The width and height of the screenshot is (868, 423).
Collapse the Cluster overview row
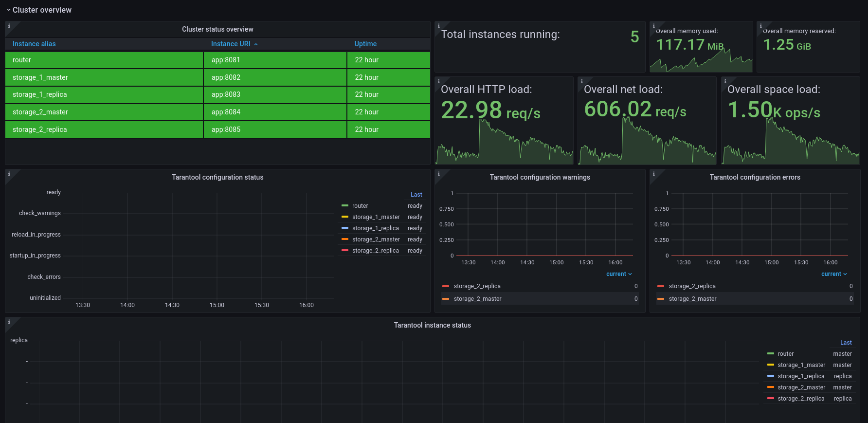pos(39,10)
